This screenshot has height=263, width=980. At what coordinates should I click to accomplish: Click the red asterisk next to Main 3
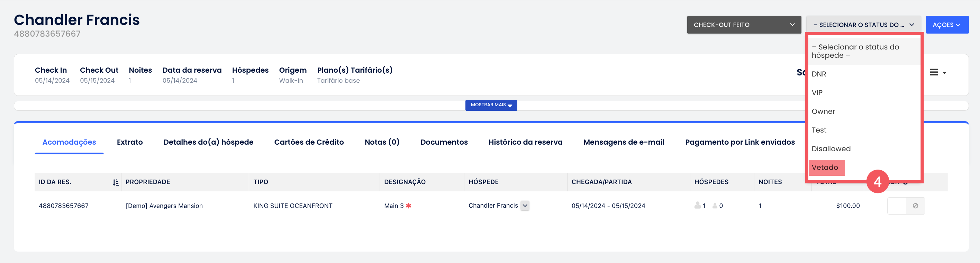coord(409,206)
